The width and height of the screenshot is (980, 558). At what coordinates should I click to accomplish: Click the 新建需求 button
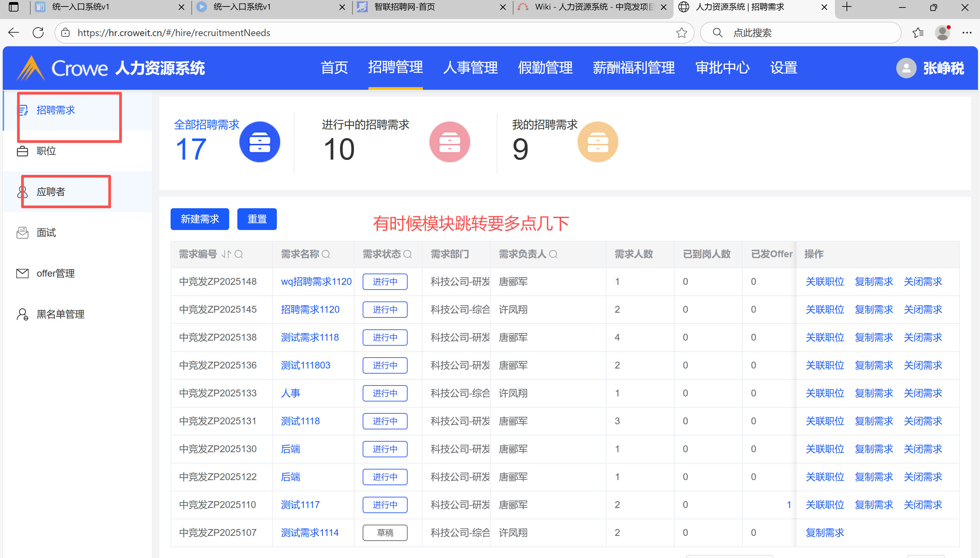200,219
